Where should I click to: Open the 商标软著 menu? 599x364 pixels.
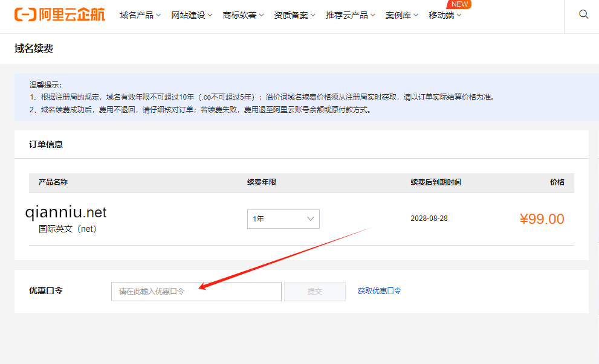(x=239, y=14)
